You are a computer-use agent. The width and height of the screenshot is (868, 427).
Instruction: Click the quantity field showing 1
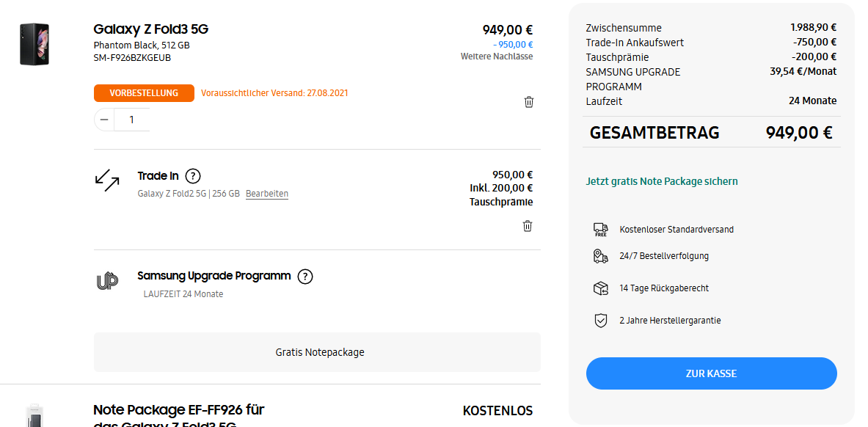pyautogui.click(x=132, y=120)
